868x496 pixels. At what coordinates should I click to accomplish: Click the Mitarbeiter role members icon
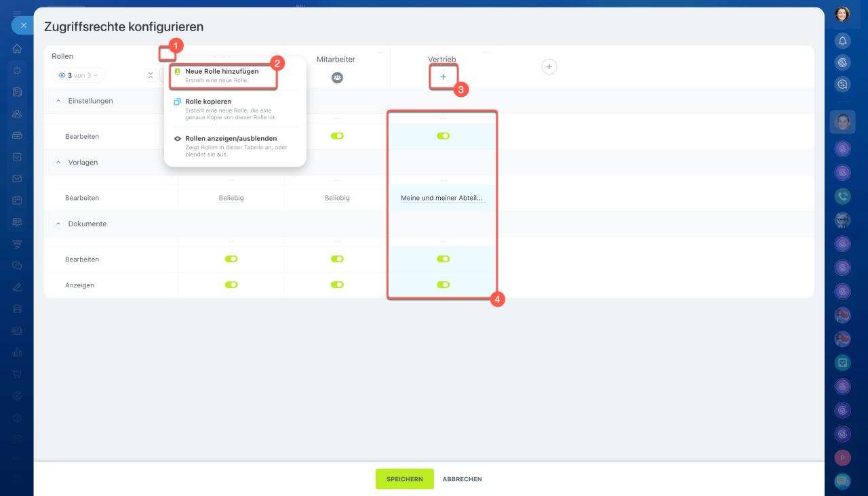coord(337,77)
